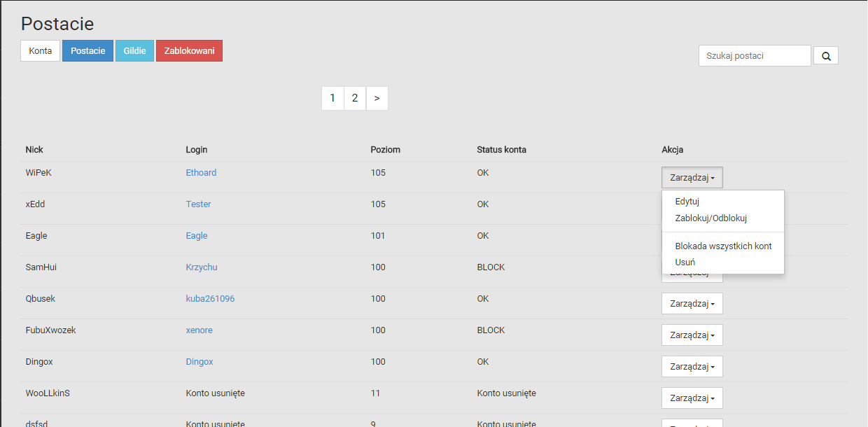Image resolution: width=868 pixels, height=427 pixels.
Task: Focus the 'Szukaj postaci' search field
Action: click(755, 56)
